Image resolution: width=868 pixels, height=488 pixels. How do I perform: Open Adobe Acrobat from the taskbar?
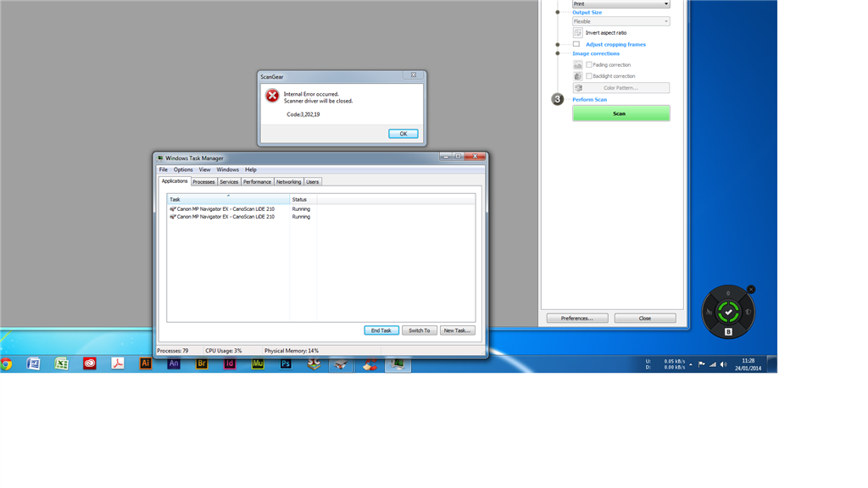(x=117, y=363)
